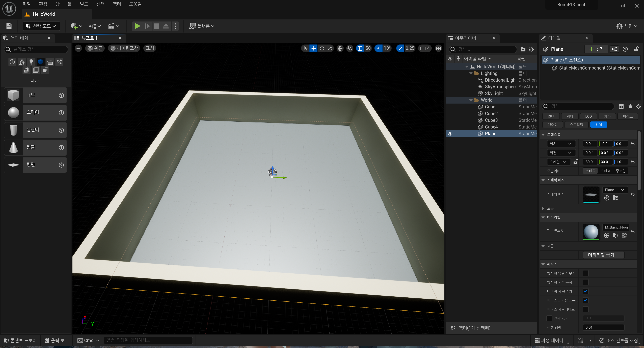This screenshot has height=348, width=644.
Task: Open Outliner settings gear
Action: [x=531, y=49]
